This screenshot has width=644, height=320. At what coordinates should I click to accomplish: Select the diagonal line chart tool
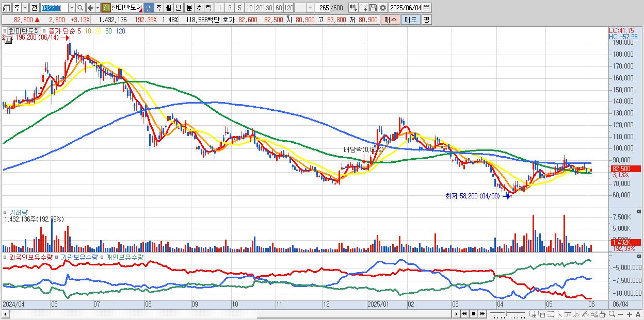tap(585, 314)
